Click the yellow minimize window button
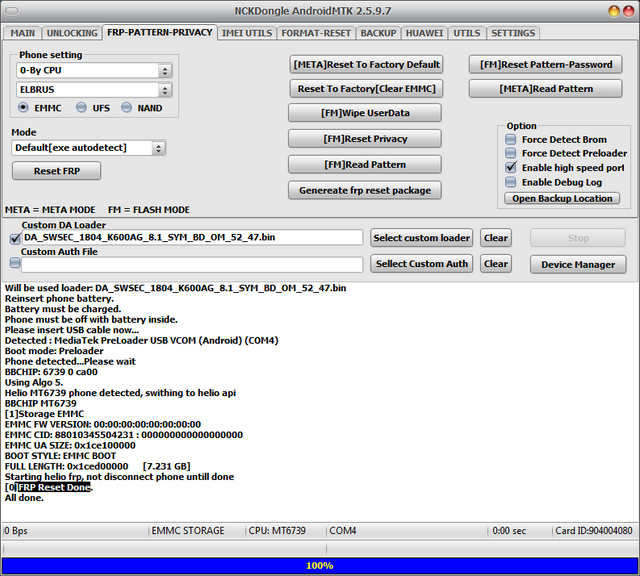Viewport: 640px width, 576px height. [613, 11]
